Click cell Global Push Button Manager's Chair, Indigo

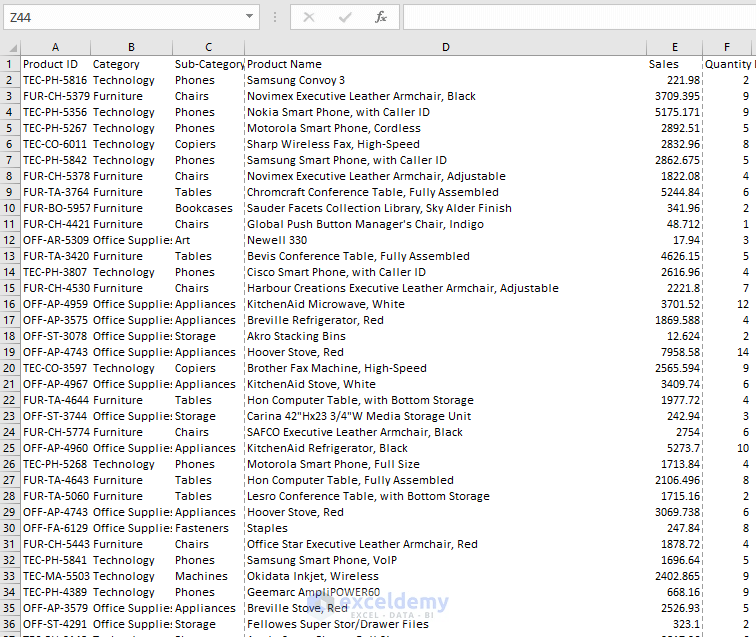(446, 224)
